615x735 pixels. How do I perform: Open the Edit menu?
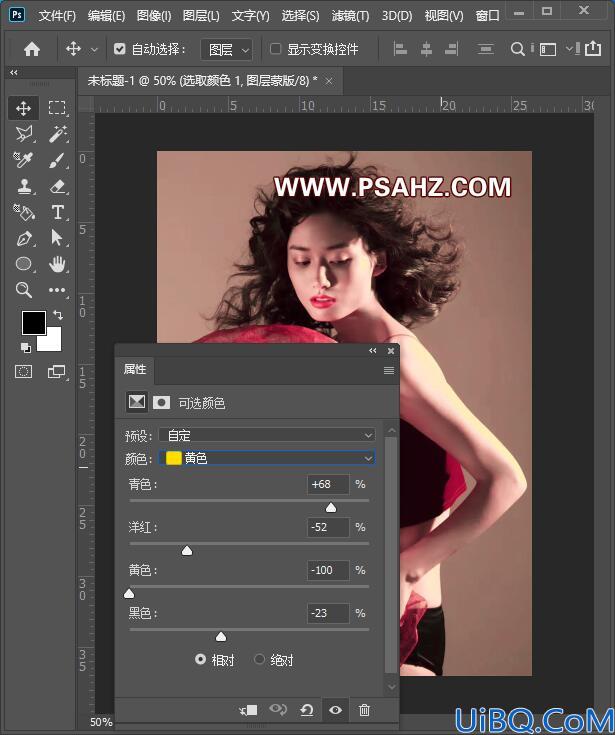[x=106, y=16]
